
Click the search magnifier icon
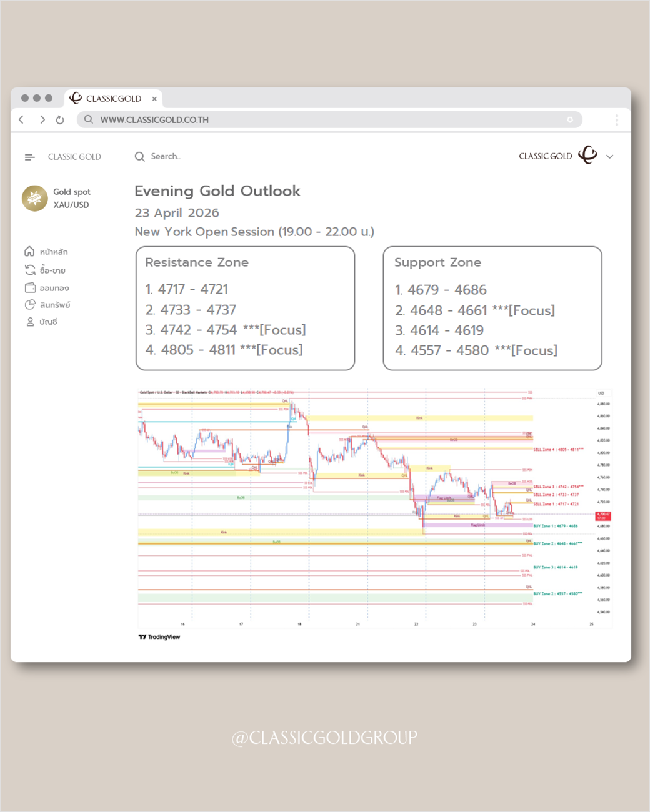pos(139,156)
